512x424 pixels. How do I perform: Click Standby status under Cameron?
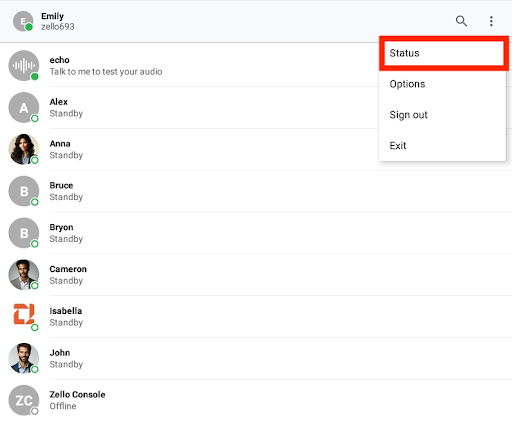click(66, 281)
